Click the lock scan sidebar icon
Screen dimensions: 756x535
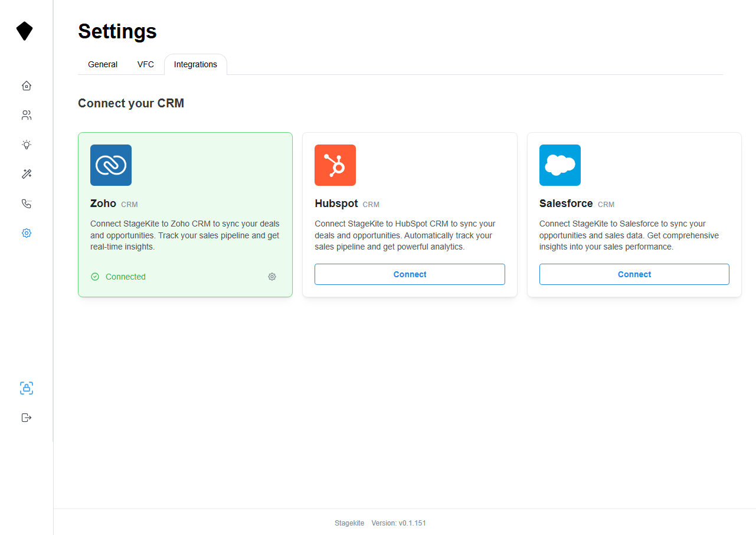26,388
